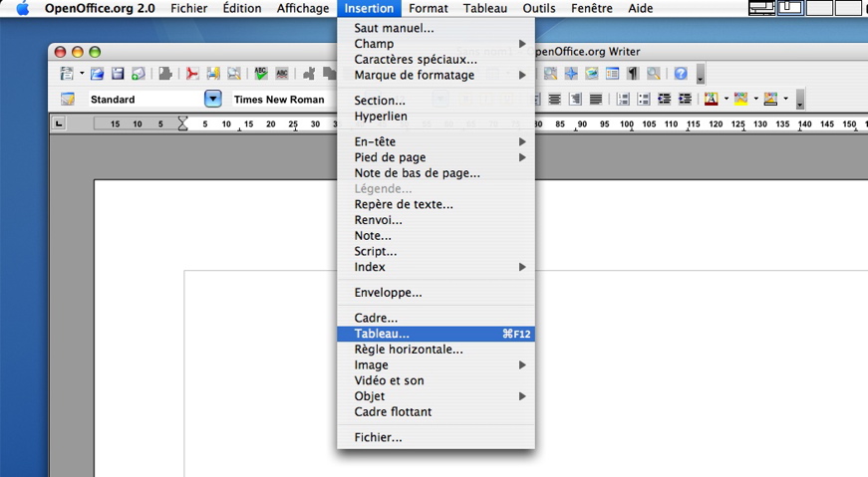Open the Gallery picture icon
The image size is (868, 477).
coord(591,73)
